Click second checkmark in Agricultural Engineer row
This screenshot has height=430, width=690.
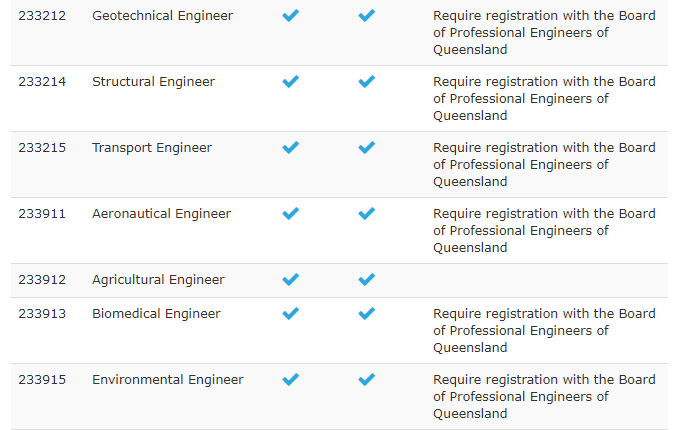(367, 280)
